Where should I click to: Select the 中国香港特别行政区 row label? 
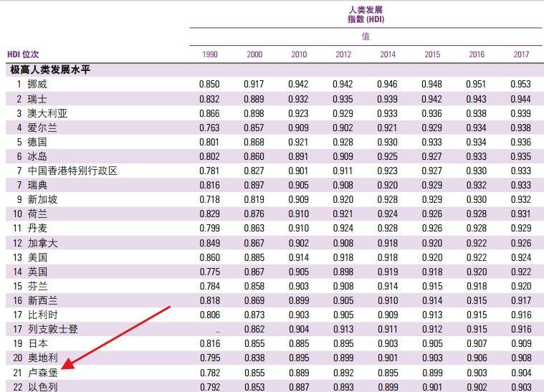[72, 171]
